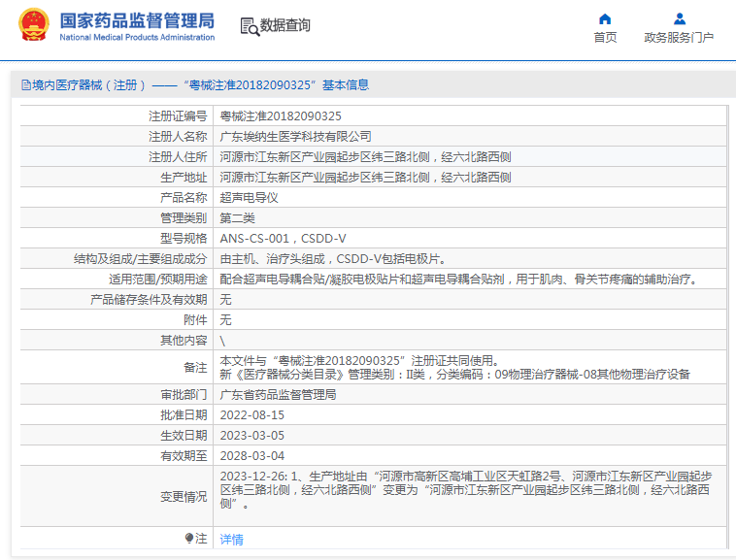Select approving department 广东省药品监督管理局
The width and height of the screenshot is (736, 560).
278,394
